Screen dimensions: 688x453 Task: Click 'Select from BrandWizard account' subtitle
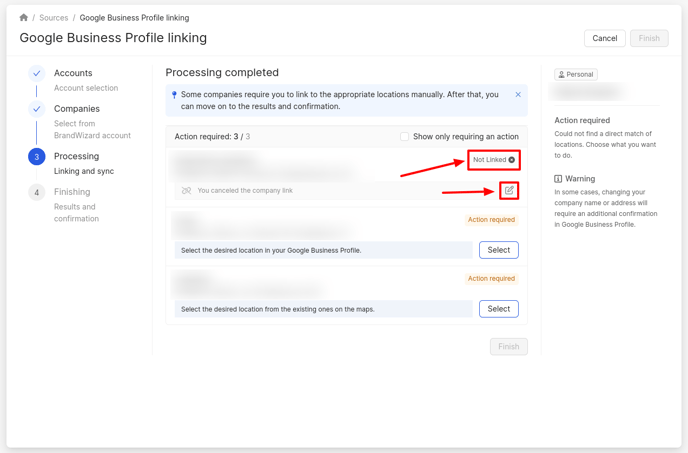92,129
